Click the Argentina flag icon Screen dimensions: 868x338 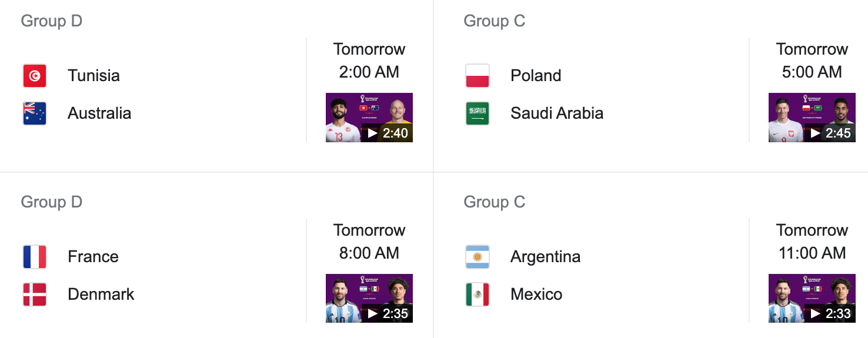tap(478, 257)
